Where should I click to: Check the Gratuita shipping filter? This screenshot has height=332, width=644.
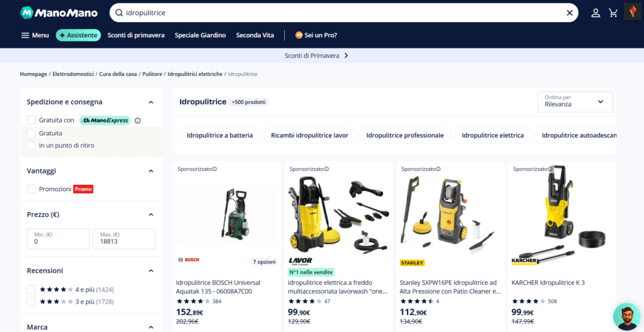(31, 133)
